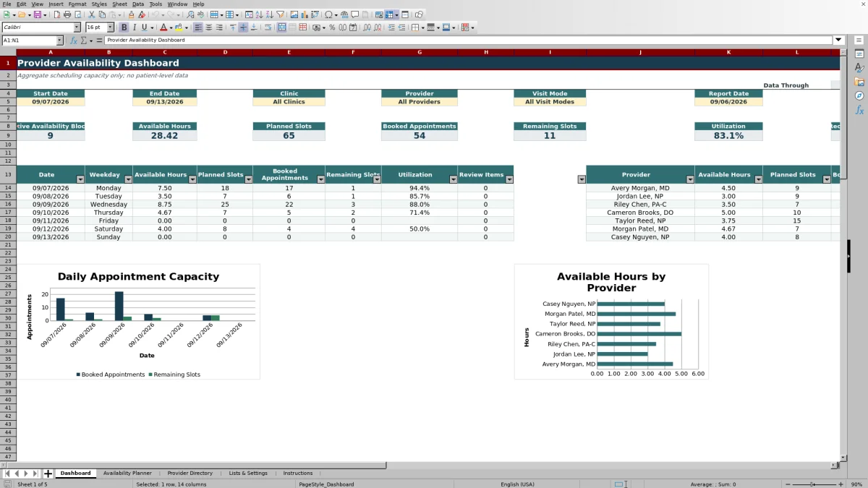Click the English (USA) language status field
Viewport: 868px width, 488px height.
coord(517,484)
